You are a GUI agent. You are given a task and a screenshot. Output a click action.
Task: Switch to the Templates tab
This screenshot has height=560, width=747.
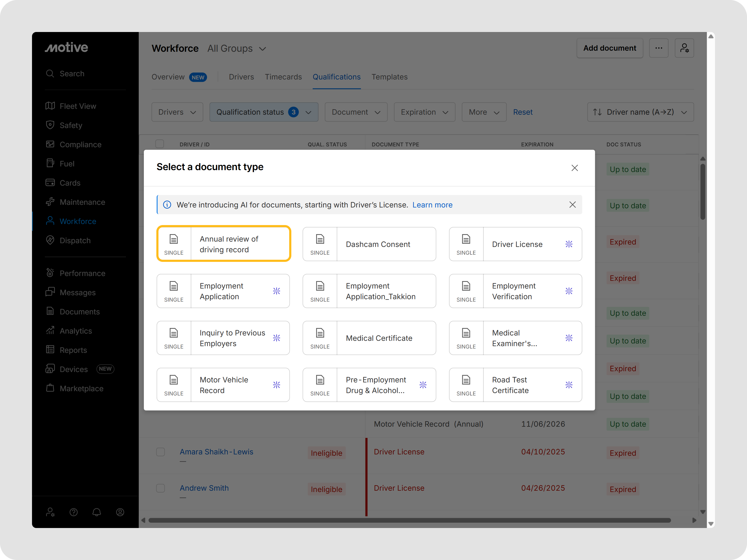(x=389, y=77)
